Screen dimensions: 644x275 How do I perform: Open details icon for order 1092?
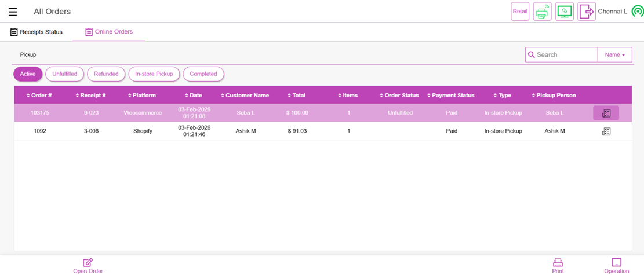coord(606,131)
